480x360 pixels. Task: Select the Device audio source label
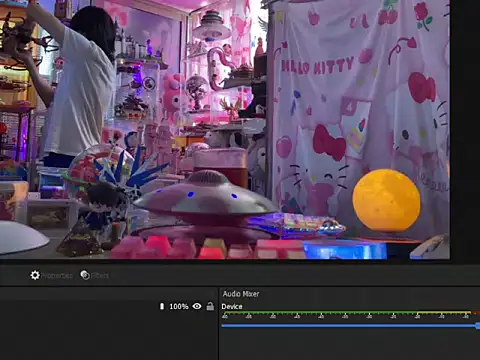click(x=232, y=306)
